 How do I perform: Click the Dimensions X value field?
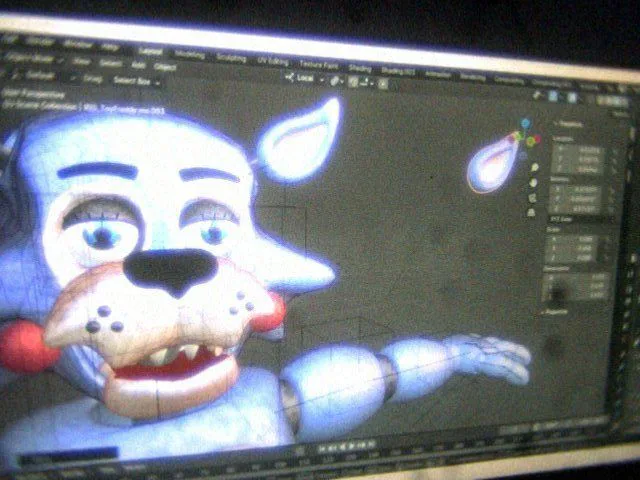[576, 276]
